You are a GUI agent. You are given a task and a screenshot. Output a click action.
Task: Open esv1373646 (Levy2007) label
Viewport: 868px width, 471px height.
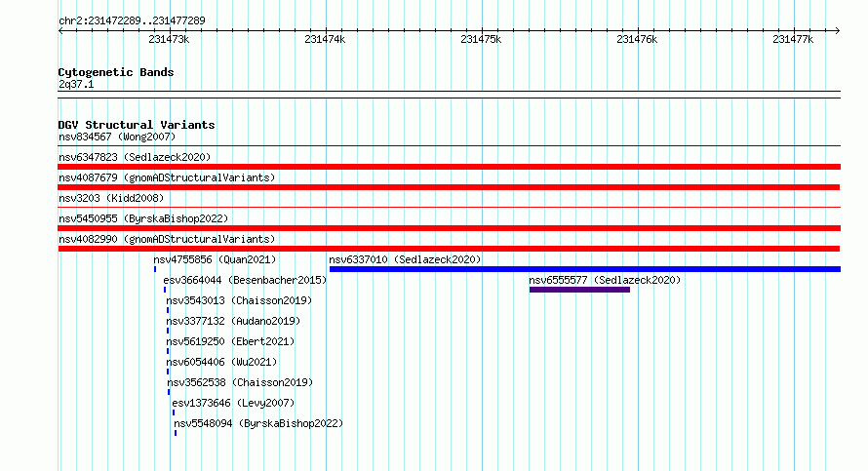(233, 403)
